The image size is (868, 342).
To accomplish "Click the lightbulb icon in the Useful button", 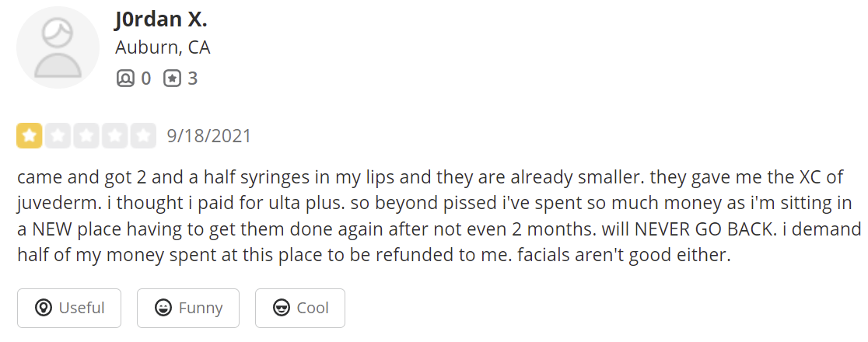I will coord(44,309).
